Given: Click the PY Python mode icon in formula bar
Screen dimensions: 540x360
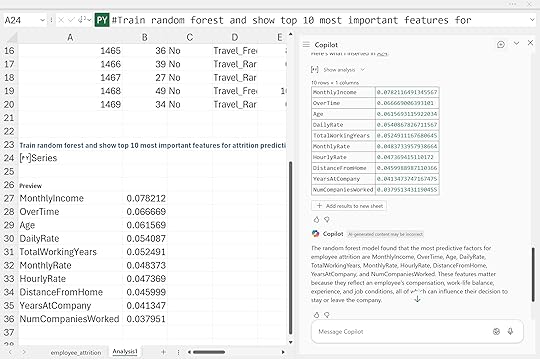Looking at the screenshot, I should tap(102, 20).
